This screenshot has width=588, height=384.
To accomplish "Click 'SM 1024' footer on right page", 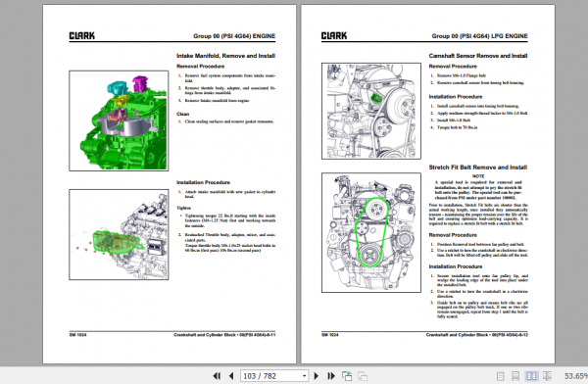I will [330, 334].
